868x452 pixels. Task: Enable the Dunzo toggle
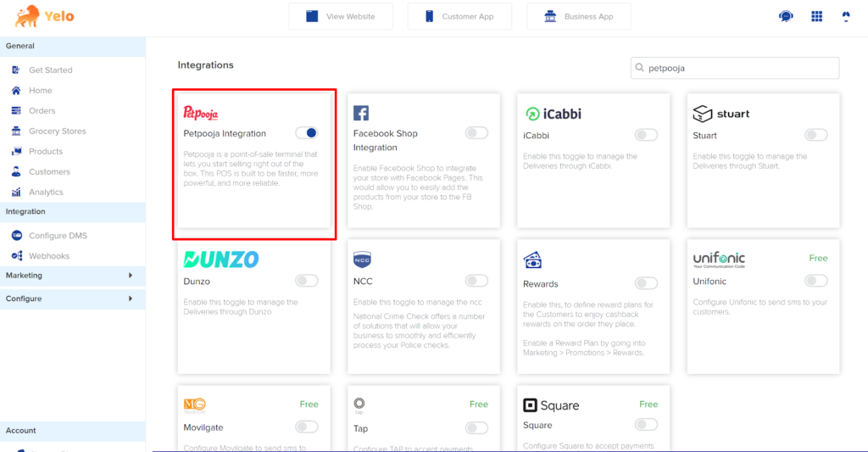(x=306, y=281)
